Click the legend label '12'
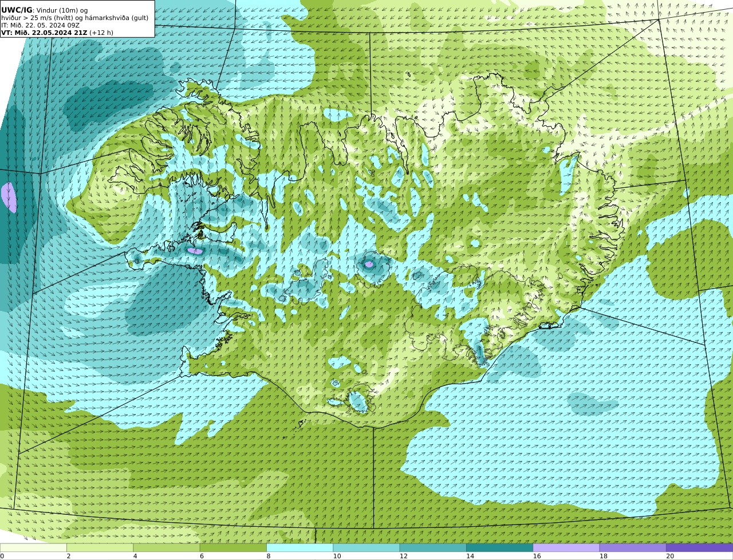Image resolution: width=733 pixels, height=560 pixels. 404,556
